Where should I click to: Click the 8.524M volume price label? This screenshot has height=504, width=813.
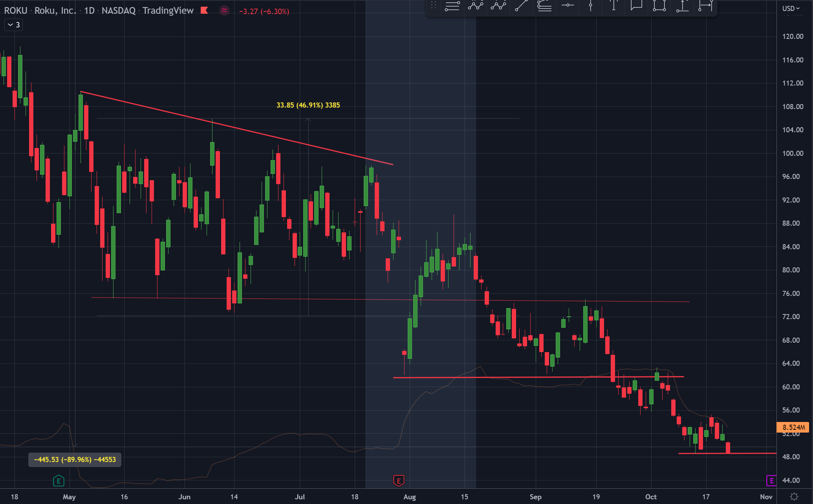(793, 427)
